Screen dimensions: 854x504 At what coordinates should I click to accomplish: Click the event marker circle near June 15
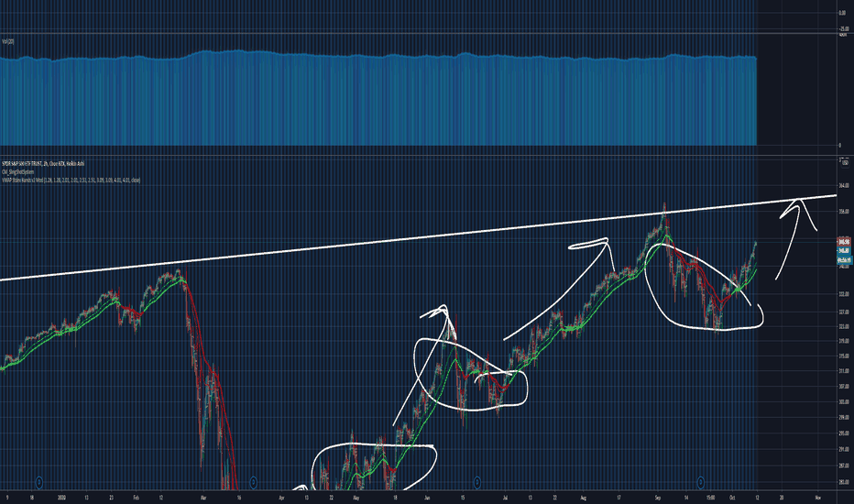coord(477,482)
